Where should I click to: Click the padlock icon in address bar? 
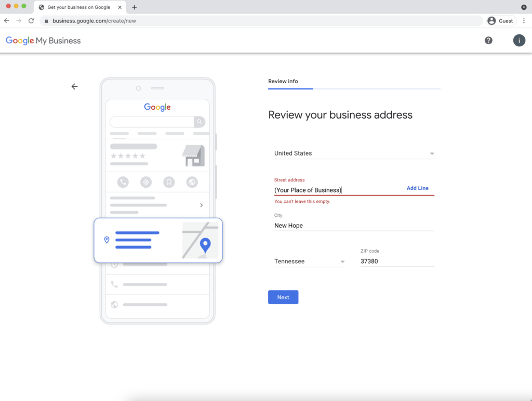click(x=46, y=21)
